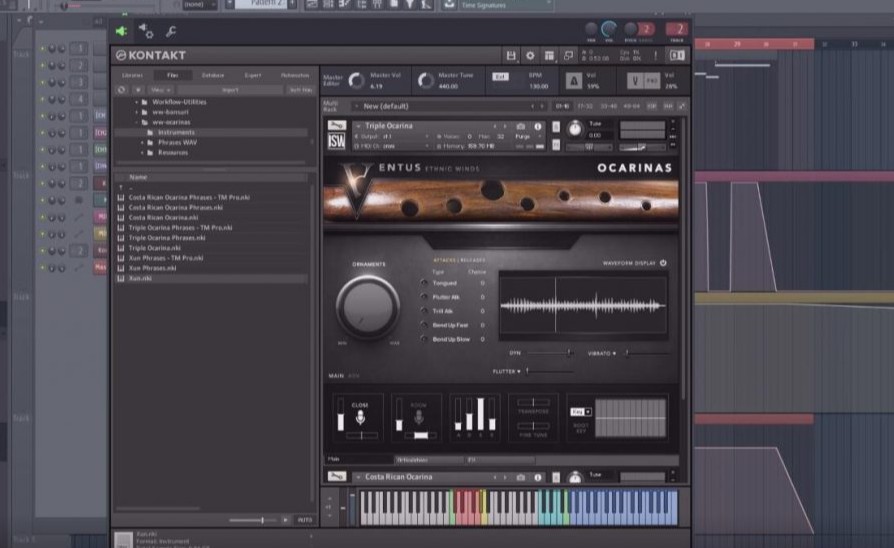
Task: Switch to the Libraries tab
Action: point(132,75)
